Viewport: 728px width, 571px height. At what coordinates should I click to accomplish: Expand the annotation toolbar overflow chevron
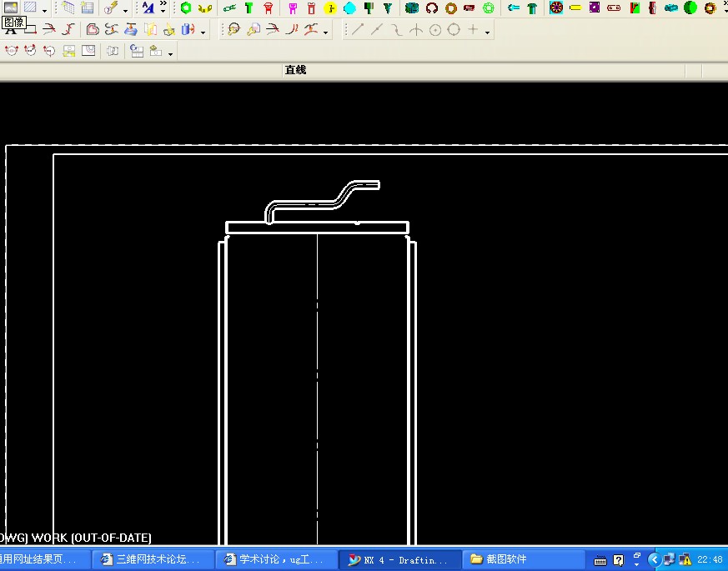(163, 7)
